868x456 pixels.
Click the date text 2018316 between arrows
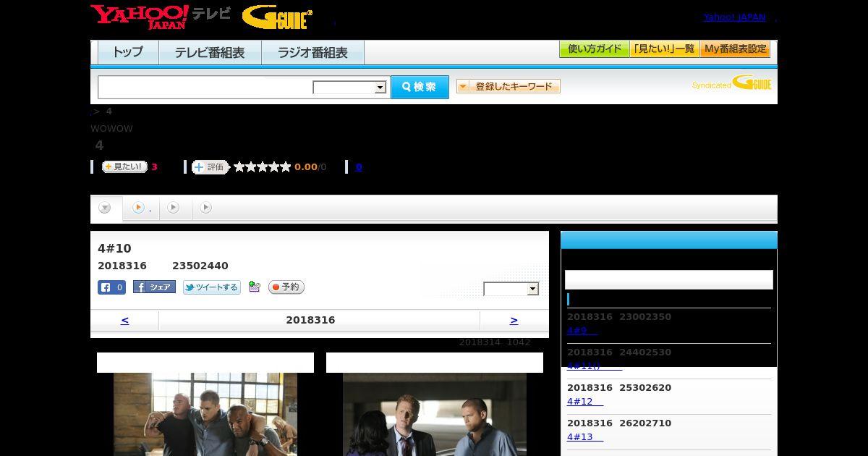[310, 320]
